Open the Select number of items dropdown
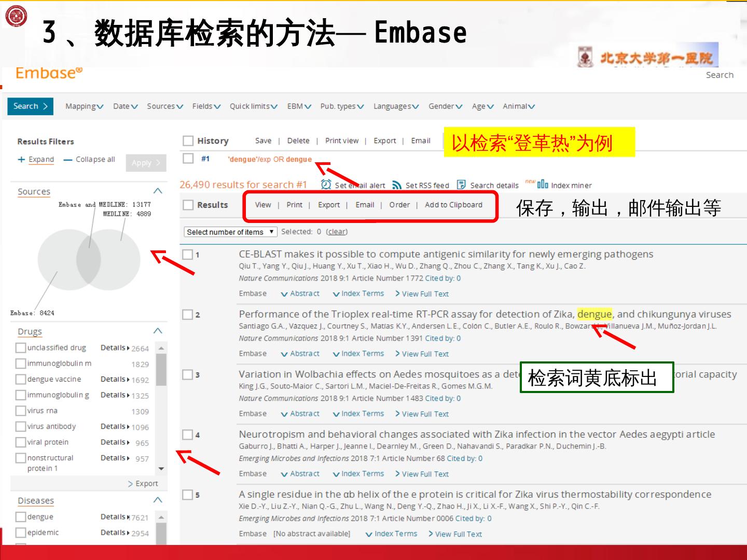The width and height of the screenshot is (747, 560). 231,232
